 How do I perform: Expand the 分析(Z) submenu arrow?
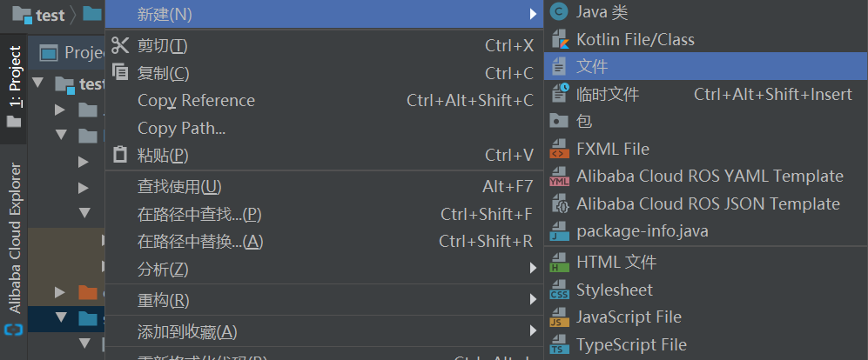click(533, 269)
